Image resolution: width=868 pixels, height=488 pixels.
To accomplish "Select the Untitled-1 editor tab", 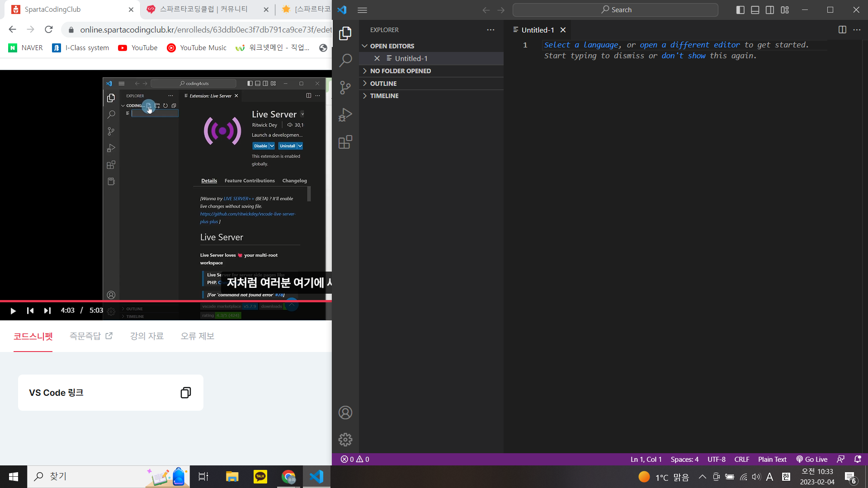I will pos(538,30).
